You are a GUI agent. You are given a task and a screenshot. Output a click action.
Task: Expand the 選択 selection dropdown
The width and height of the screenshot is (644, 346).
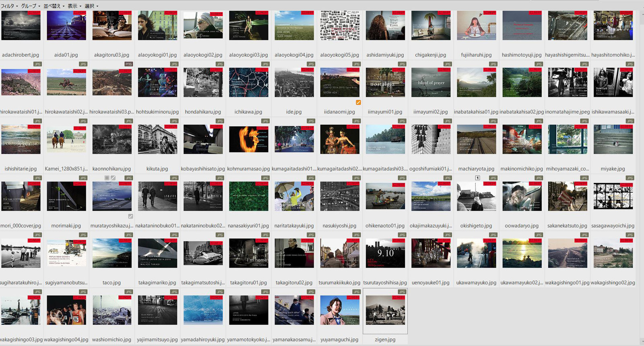click(91, 6)
